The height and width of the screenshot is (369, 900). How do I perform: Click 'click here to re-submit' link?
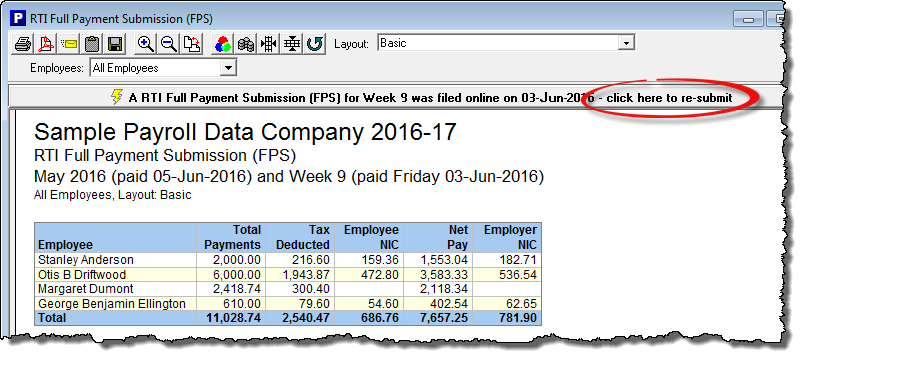(x=669, y=98)
